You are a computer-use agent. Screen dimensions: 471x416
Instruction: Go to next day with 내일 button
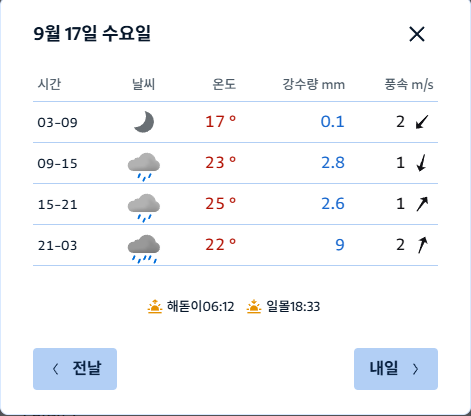[396, 369]
